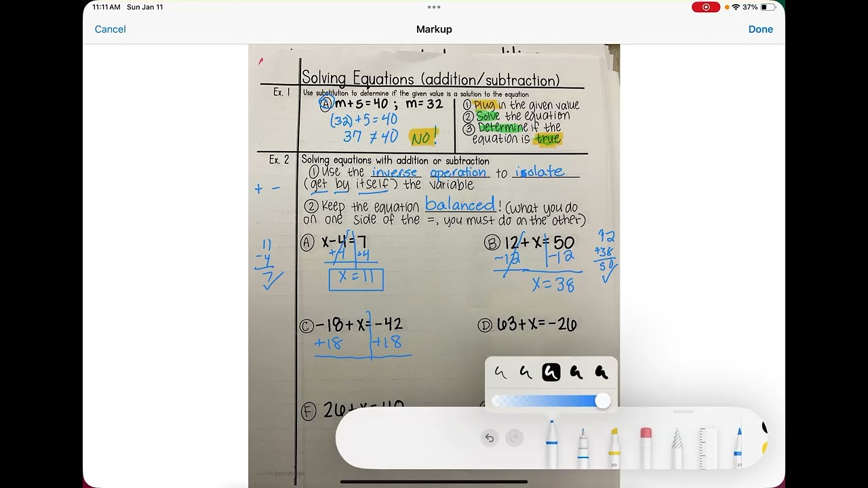
Task: Tap the black color swatch on toolbar edge
Action: (x=764, y=428)
